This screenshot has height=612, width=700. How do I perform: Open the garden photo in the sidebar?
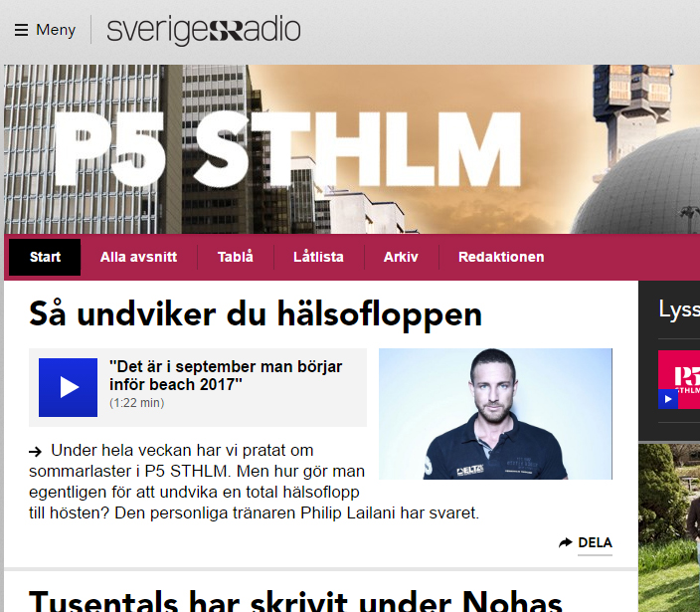click(x=669, y=528)
